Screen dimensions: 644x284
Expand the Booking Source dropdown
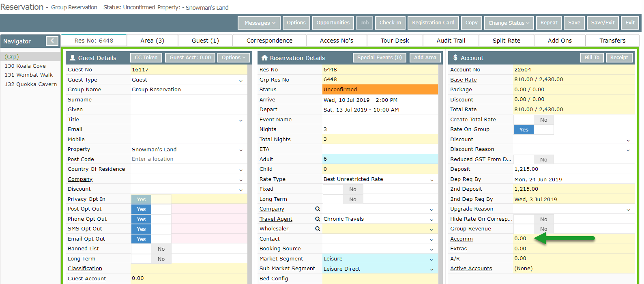coord(431,249)
